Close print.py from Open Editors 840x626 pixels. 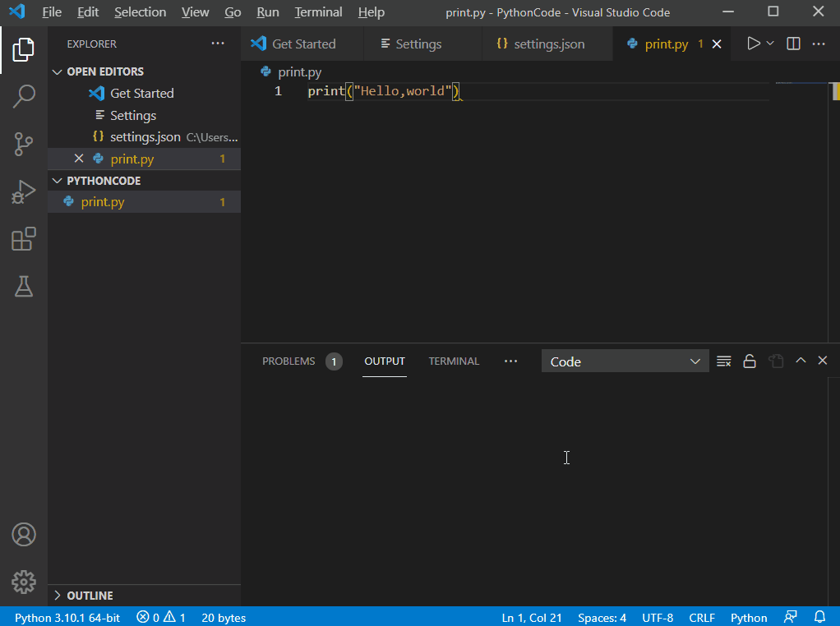(x=79, y=159)
